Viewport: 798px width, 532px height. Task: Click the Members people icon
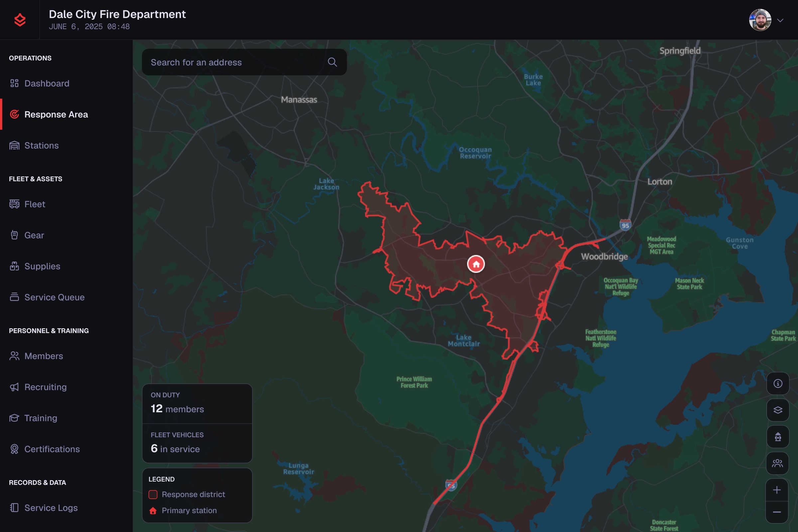coord(14,356)
